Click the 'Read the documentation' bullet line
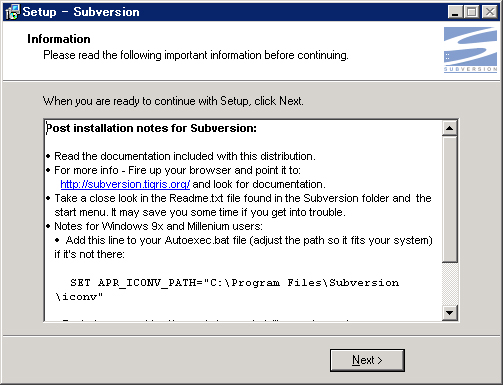The width and height of the screenshot is (503, 385). (185, 156)
